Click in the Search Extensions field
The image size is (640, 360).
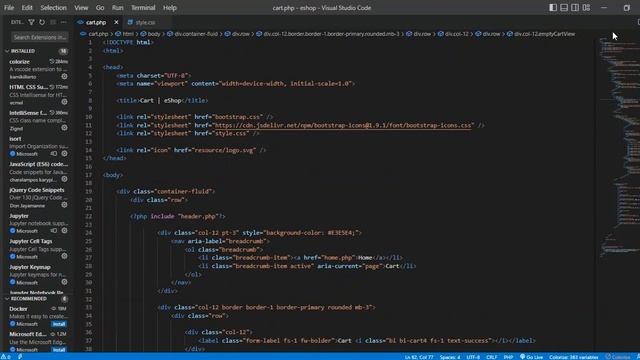pos(40,37)
